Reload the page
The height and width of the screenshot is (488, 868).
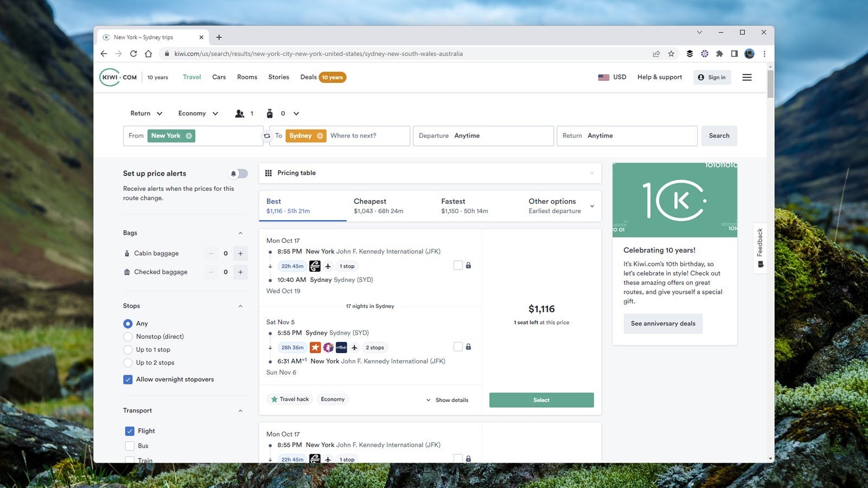(x=133, y=54)
